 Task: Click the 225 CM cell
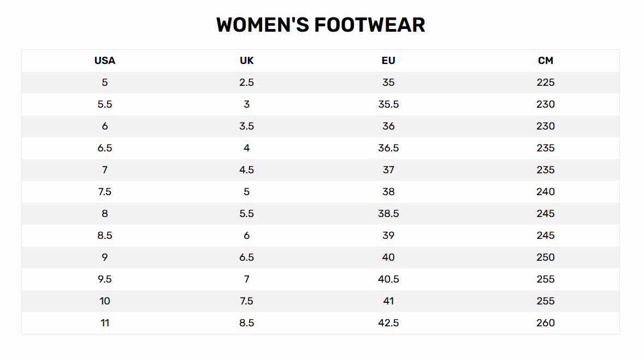[546, 83]
